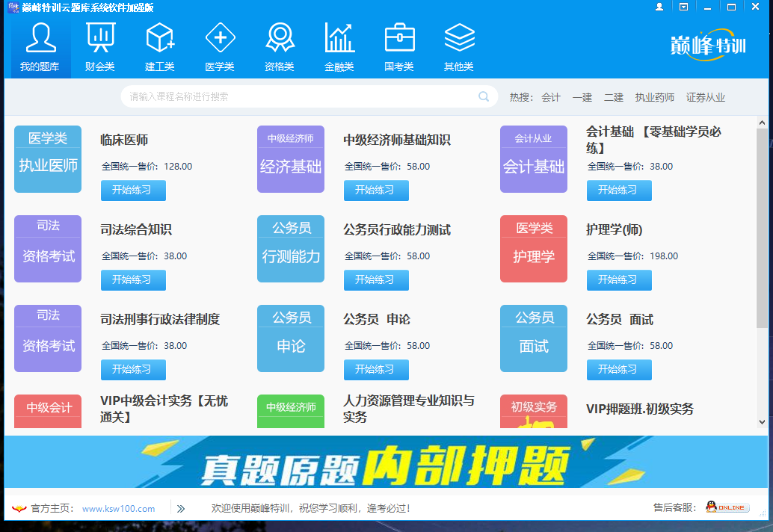Image resolution: width=773 pixels, height=532 pixels.
Task: Select the 其他类 layers icon
Action: (x=459, y=47)
